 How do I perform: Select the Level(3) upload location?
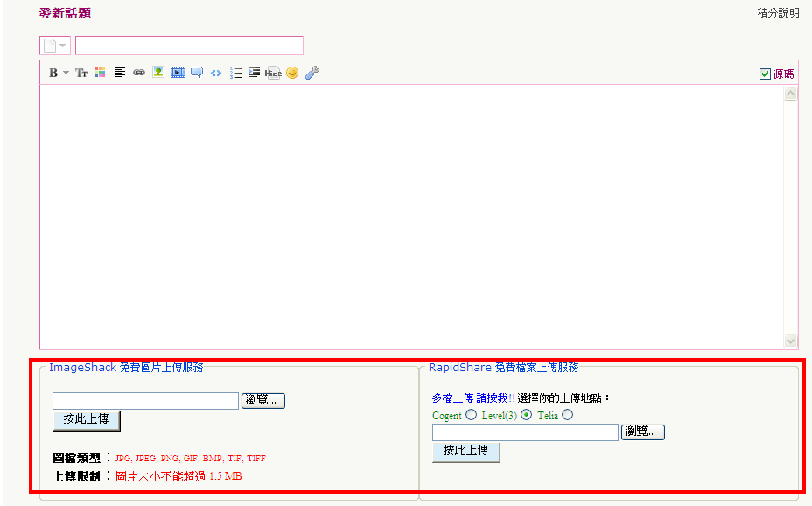coord(527,415)
